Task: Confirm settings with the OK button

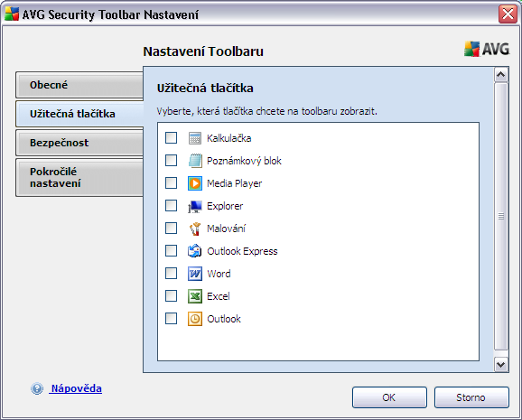Action: 389,397
